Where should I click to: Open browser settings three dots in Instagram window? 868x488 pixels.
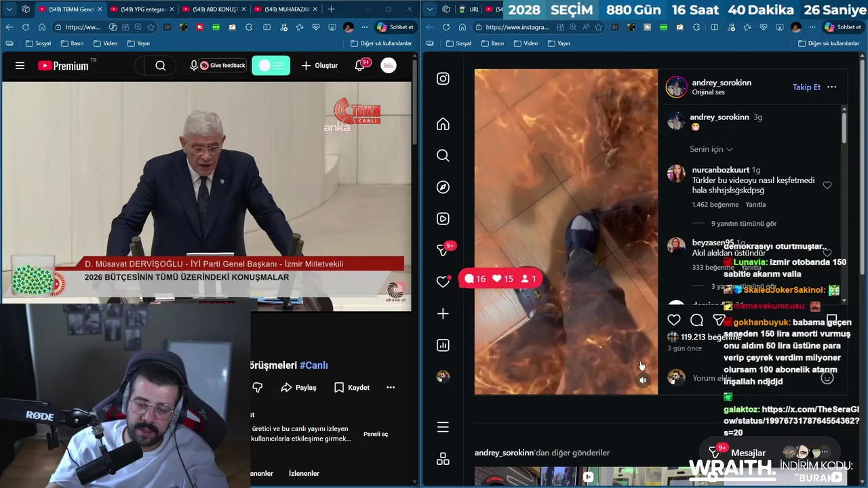[812, 27]
